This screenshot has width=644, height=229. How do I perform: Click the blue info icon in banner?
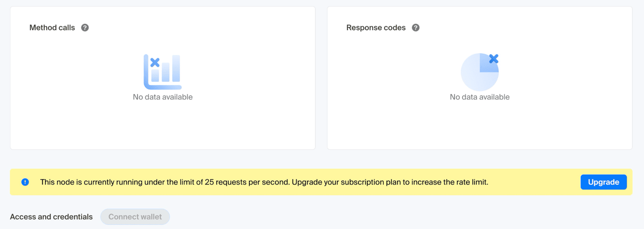pos(25,182)
